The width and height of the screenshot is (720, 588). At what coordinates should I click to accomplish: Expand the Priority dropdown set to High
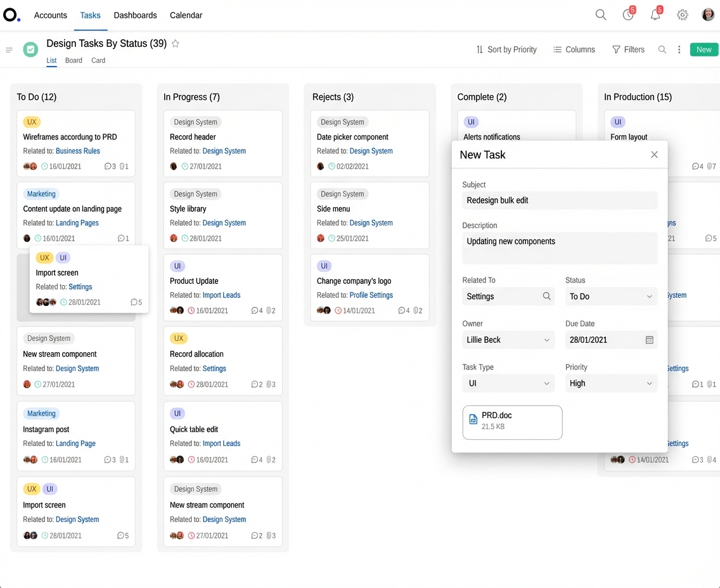click(x=610, y=383)
